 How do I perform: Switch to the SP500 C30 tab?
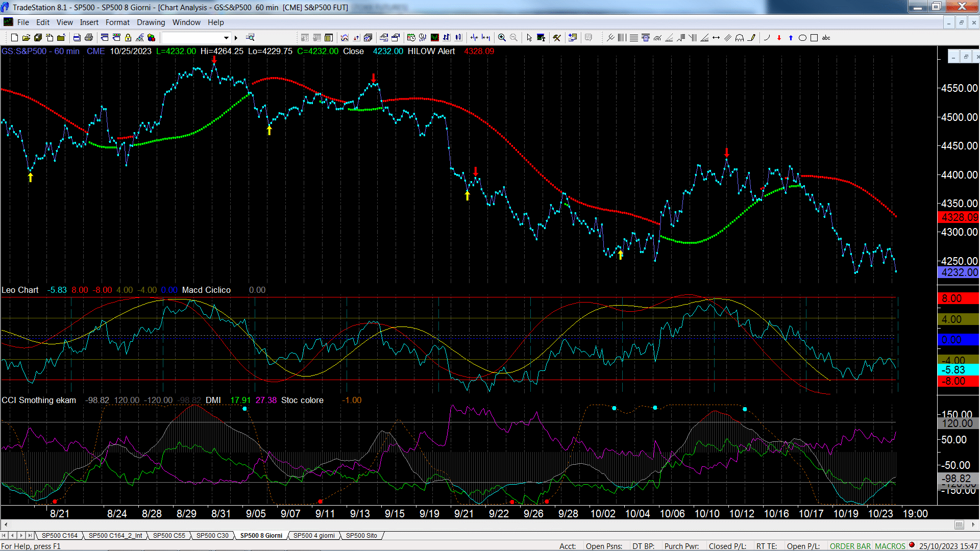(212, 535)
